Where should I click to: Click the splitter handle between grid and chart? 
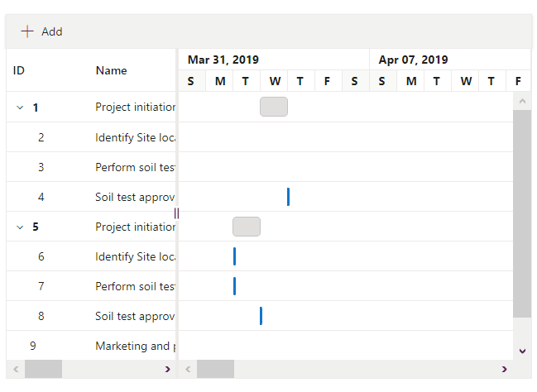176,213
